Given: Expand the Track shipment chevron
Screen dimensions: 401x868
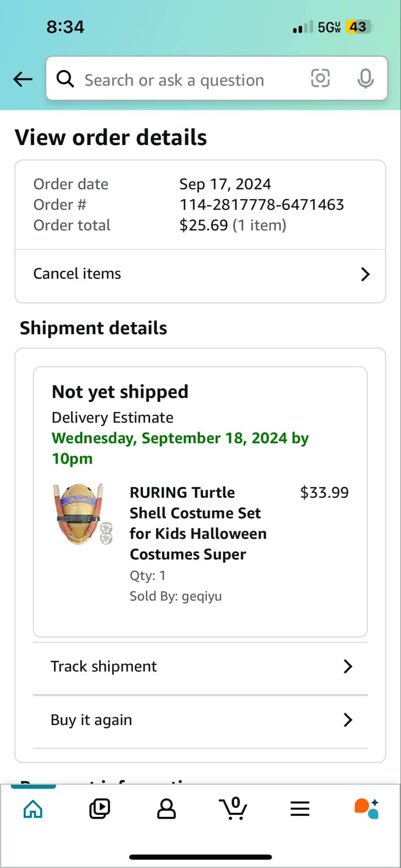Looking at the screenshot, I should click(348, 666).
